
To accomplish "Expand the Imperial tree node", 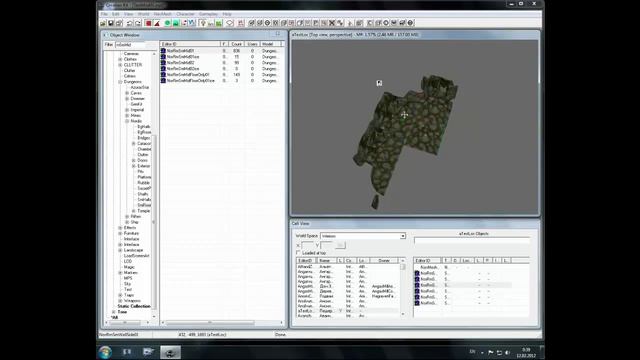I will (x=127, y=110).
